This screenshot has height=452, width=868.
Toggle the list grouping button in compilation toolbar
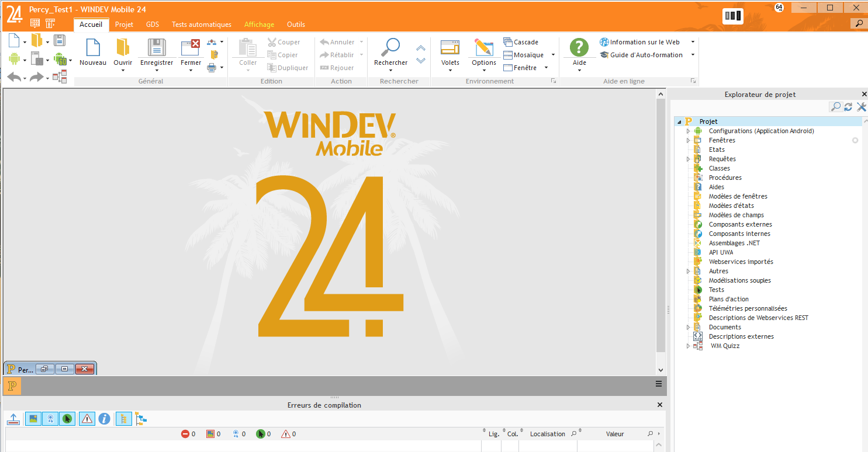coord(124,418)
